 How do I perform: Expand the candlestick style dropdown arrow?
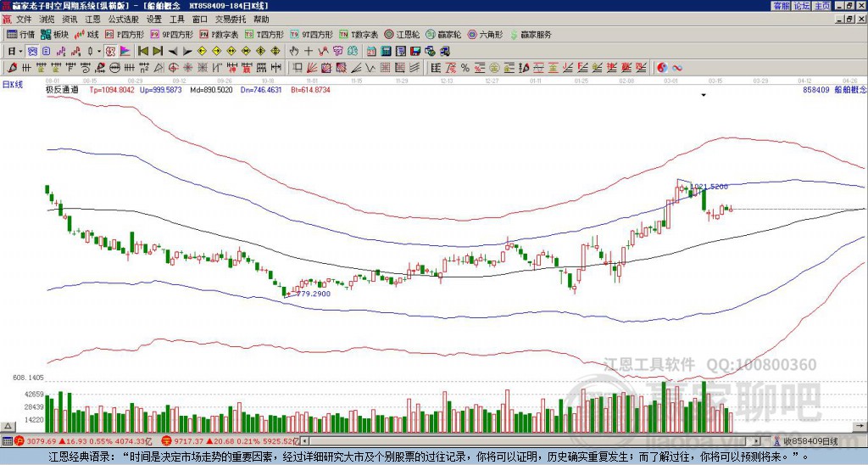click(99, 52)
